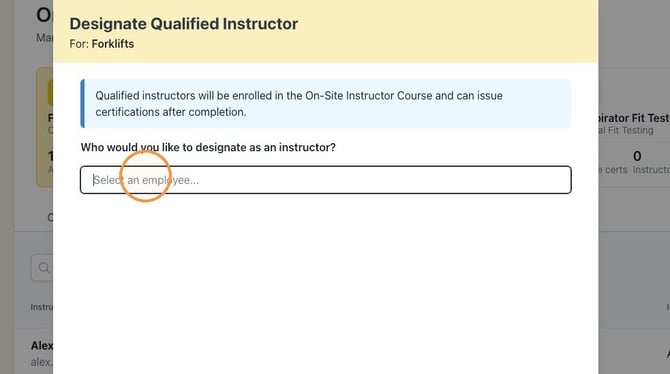Click the search magnifier icon behind the modal

pyautogui.click(x=44, y=268)
